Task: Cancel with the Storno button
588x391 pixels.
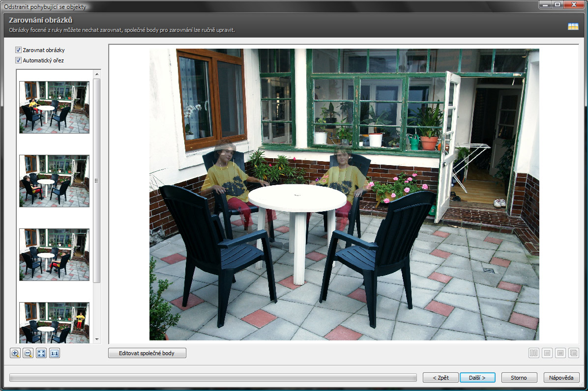Action: [x=519, y=378]
